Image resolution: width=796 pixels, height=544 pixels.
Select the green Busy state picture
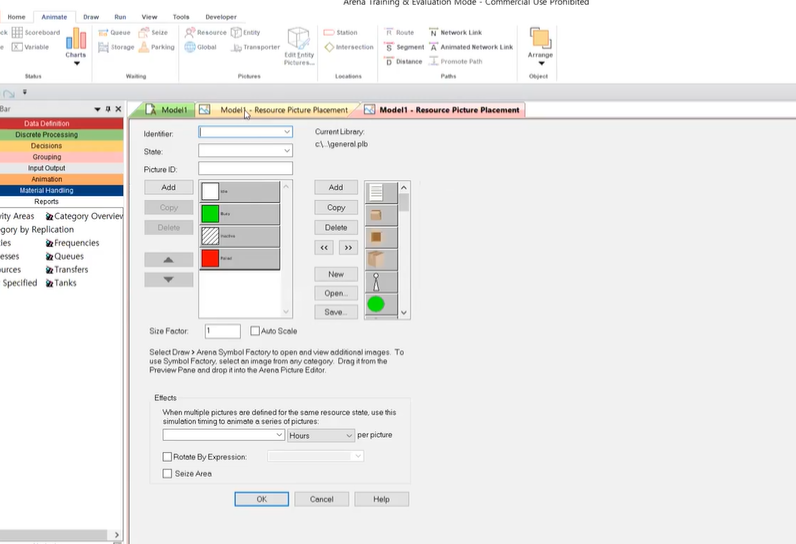tap(240, 214)
